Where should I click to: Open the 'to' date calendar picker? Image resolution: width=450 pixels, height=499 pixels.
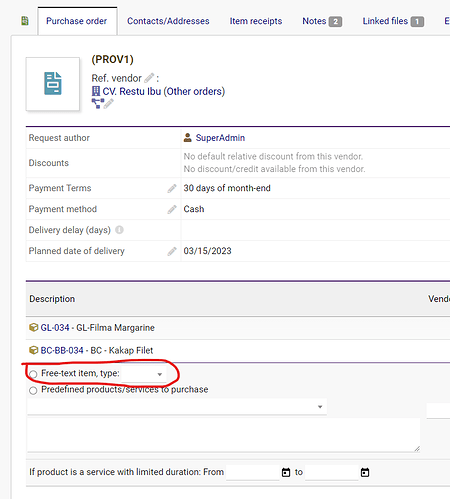pyautogui.click(x=365, y=472)
